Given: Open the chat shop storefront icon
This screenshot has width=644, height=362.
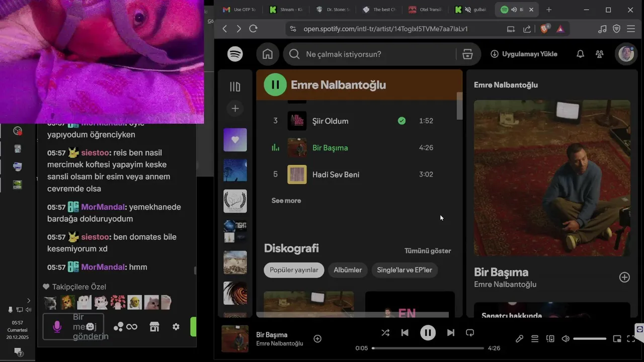Looking at the screenshot, I should click(154, 327).
